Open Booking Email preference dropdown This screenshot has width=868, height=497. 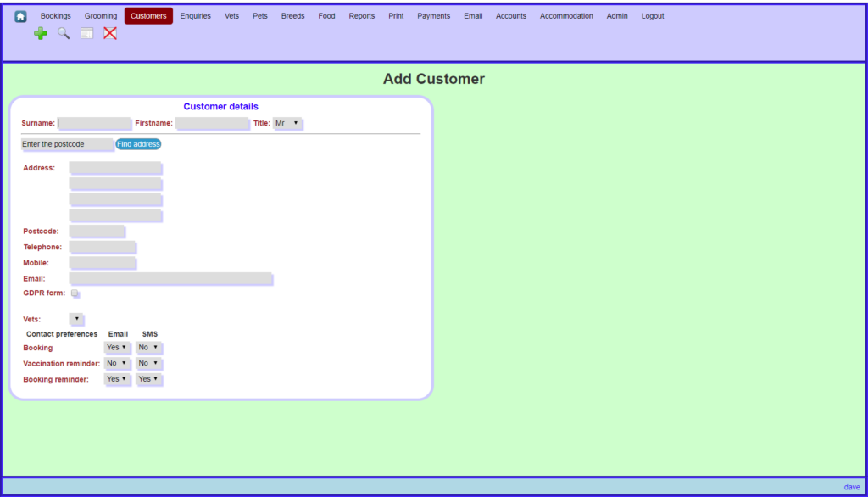(x=117, y=347)
